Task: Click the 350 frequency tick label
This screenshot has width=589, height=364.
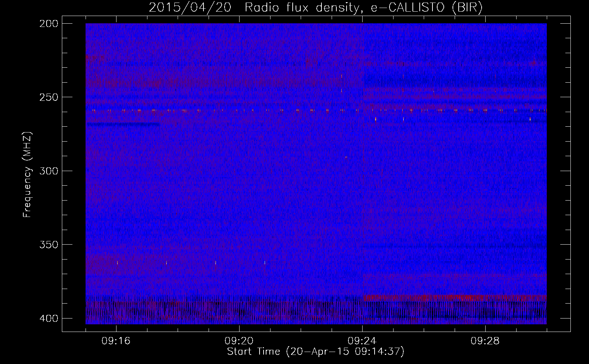Action: (x=49, y=245)
